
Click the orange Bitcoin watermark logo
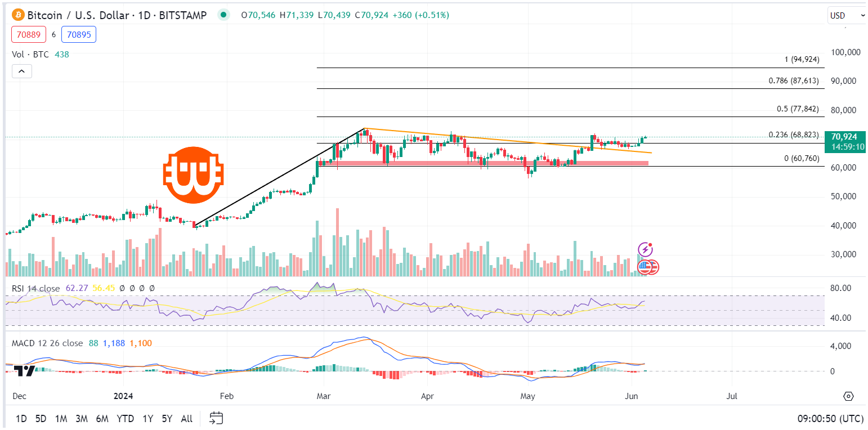(193, 174)
